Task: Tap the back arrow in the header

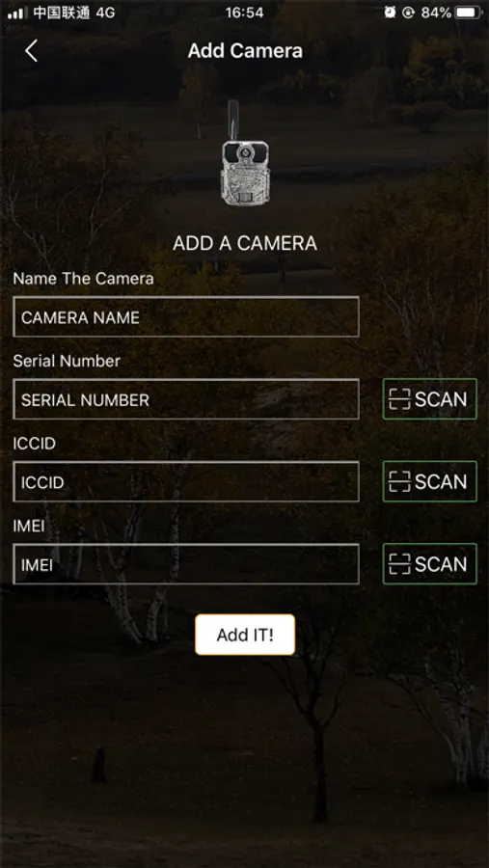Action: click(31, 51)
